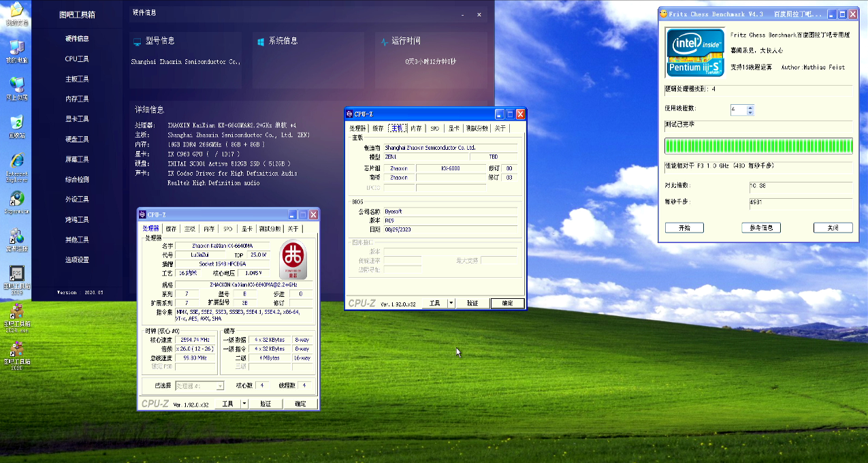Click the Intel Pentium badge in Fritz
The height and width of the screenshot is (463, 868).
[x=694, y=52]
